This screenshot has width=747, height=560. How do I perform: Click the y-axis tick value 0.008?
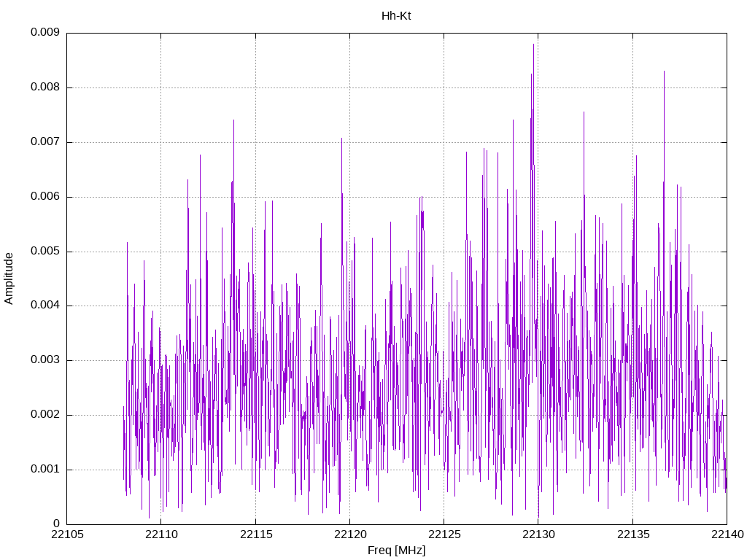(44, 87)
